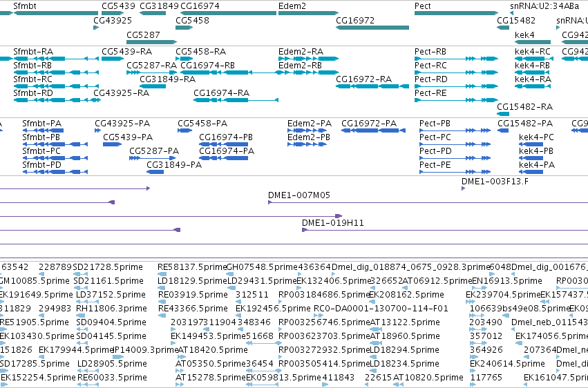Click transcript kek4-RA

coord(533,86)
